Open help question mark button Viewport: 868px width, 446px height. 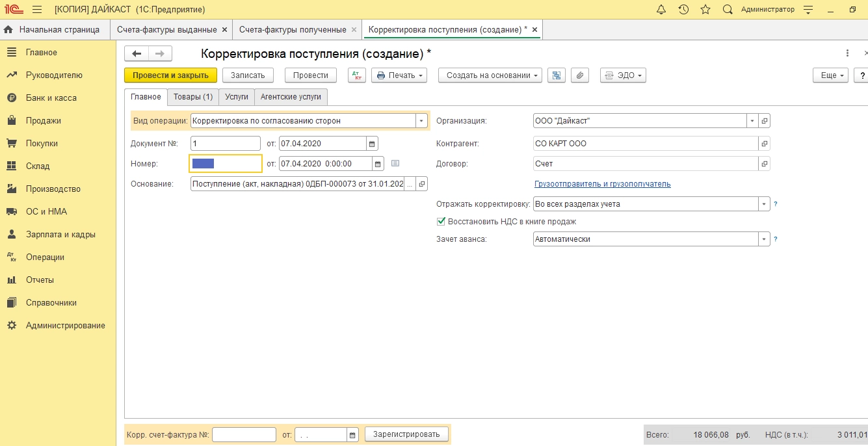[860, 75]
